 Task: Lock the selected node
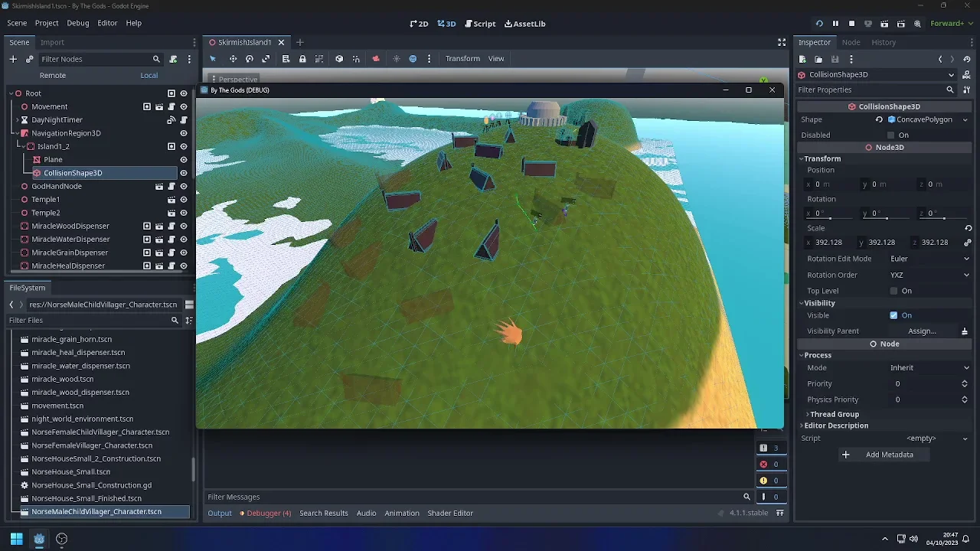point(302,59)
